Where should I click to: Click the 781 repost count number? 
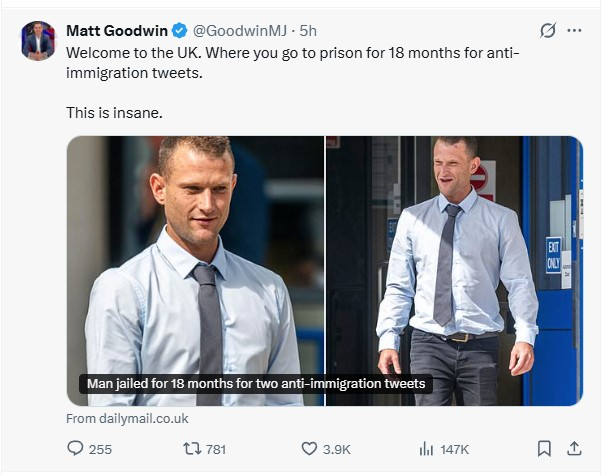[x=216, y=449]
